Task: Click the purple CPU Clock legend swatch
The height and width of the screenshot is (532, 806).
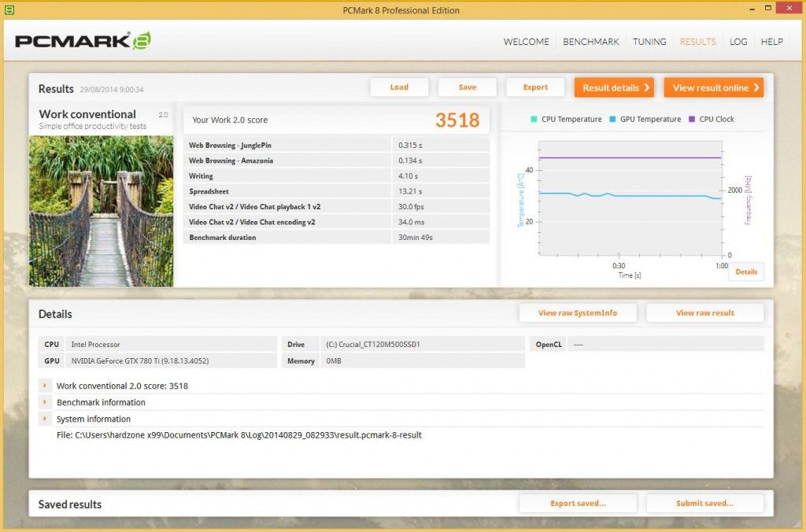Action: point(691,120)
